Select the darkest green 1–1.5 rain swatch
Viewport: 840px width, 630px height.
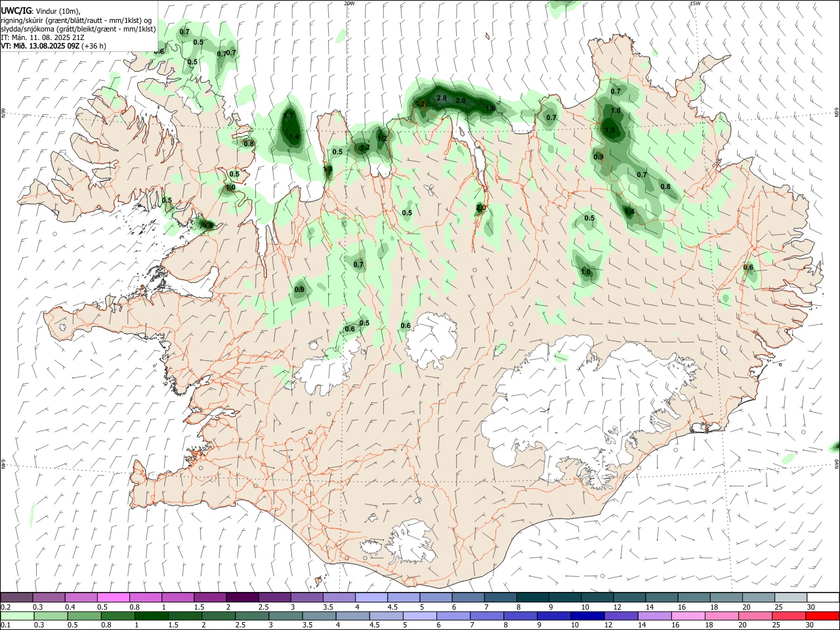[151, 616]
